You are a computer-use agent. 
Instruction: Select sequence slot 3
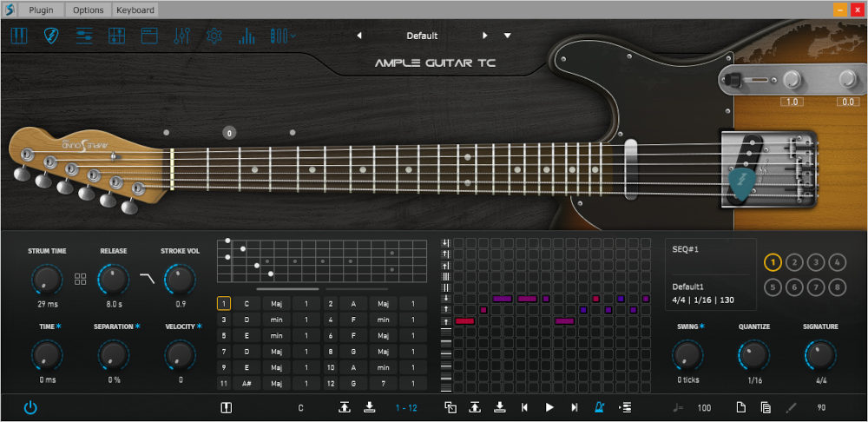coord(816,262)
